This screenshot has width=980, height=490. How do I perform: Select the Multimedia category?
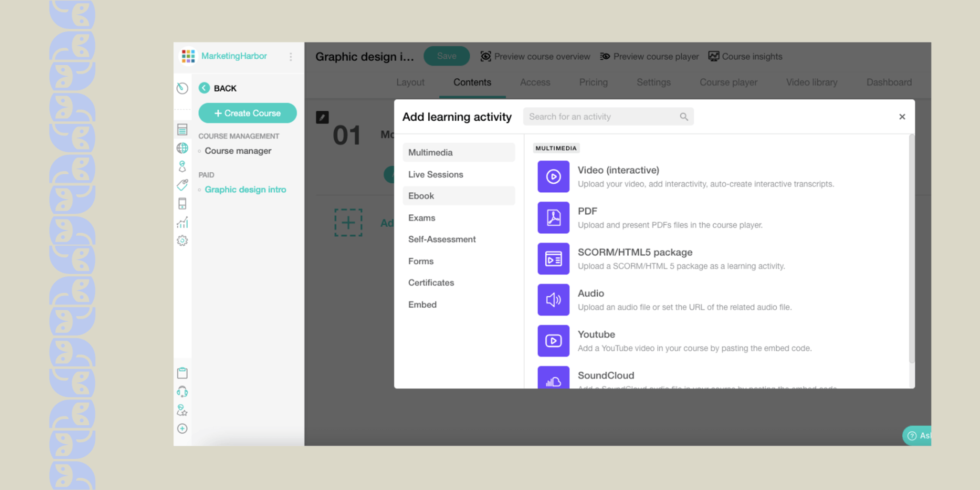click(x=458, y=153)
